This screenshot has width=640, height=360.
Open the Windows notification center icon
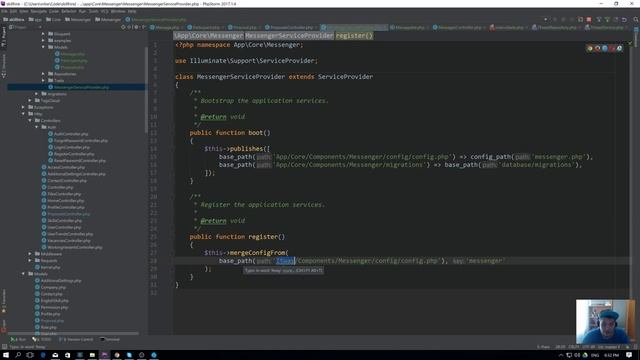629,355
